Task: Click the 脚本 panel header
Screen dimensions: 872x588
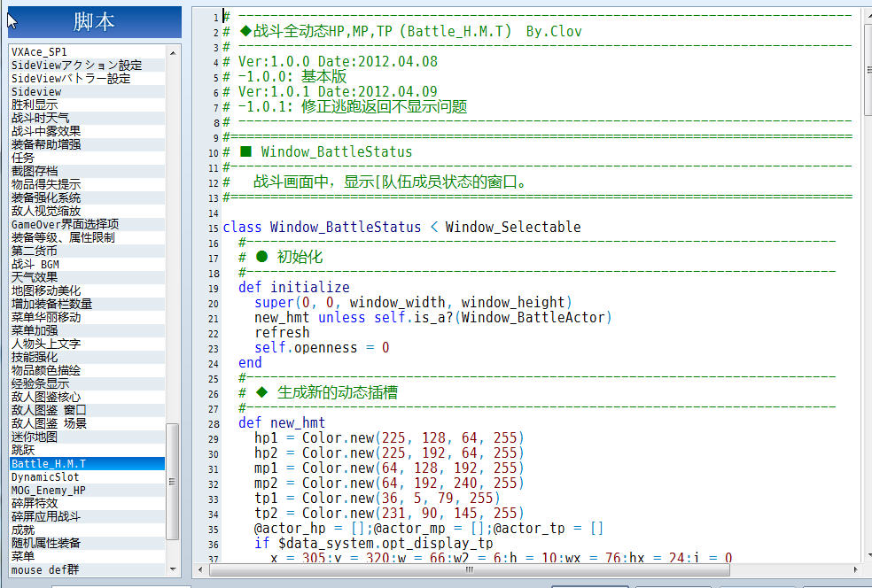Action: [x=95, y=22]
